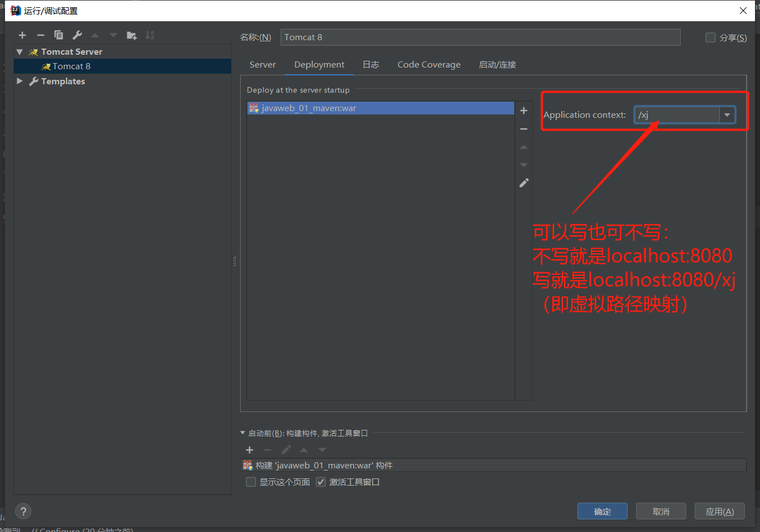Click the add new configuration plus icon
The image size is (760, 532).
[22, 35]
